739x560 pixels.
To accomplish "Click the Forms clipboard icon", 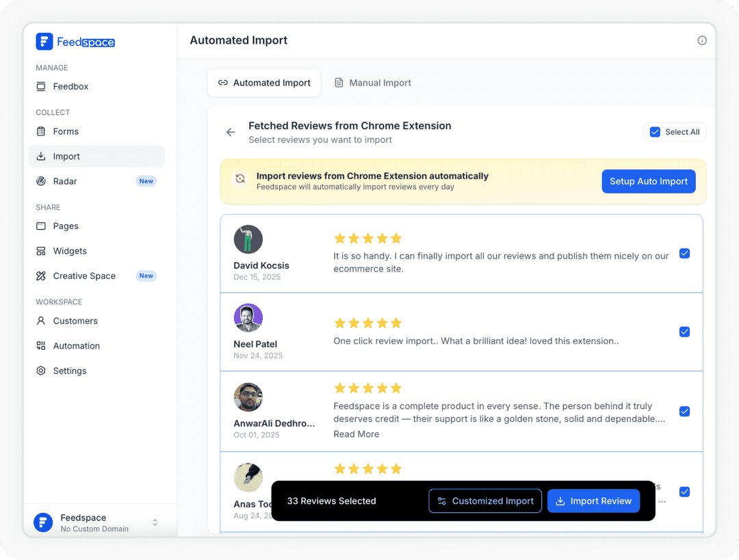I will tap(41, 131).
